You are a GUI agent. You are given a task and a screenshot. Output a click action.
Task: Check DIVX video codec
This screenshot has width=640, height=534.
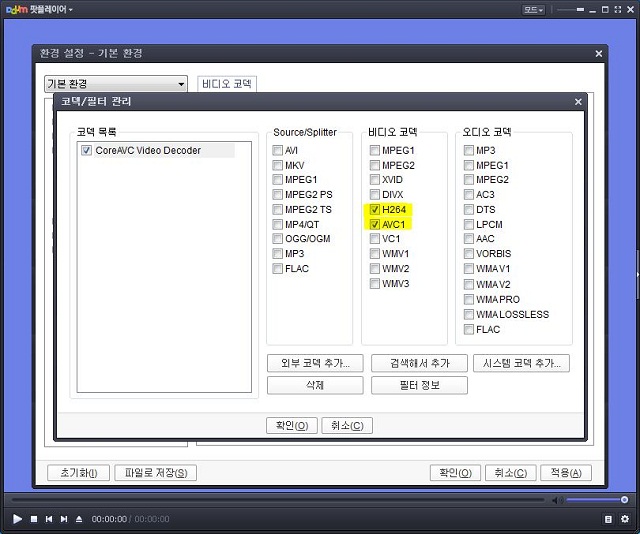pyautogui.click(x=374, y=194)
